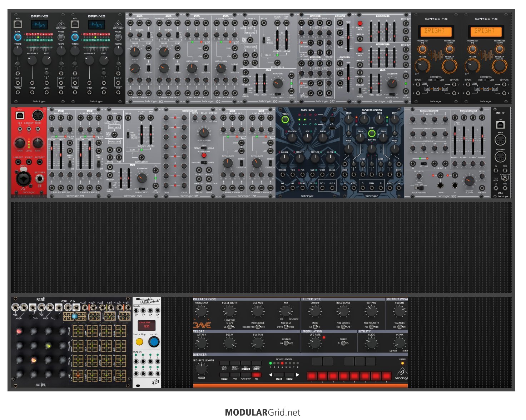Click the OUT R jack on Skies
The height and width of the screenshot is (420, 526).
[332, 188]
